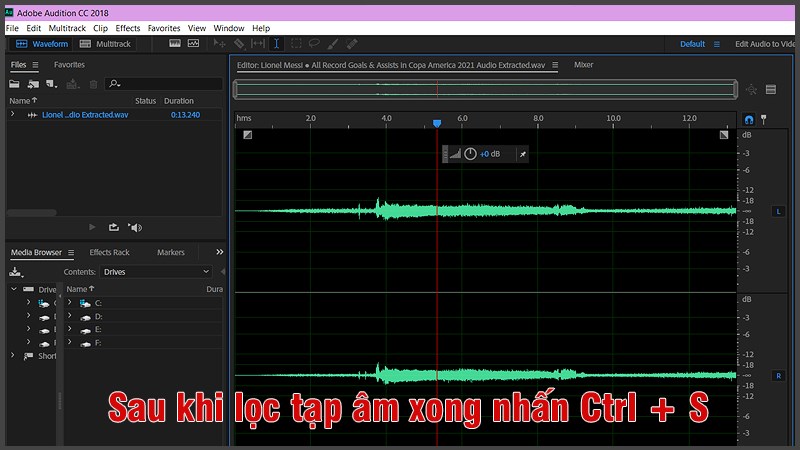Show the hidden panel tabs overflow arrows
The image size is (800, 450).
[219, 252]
